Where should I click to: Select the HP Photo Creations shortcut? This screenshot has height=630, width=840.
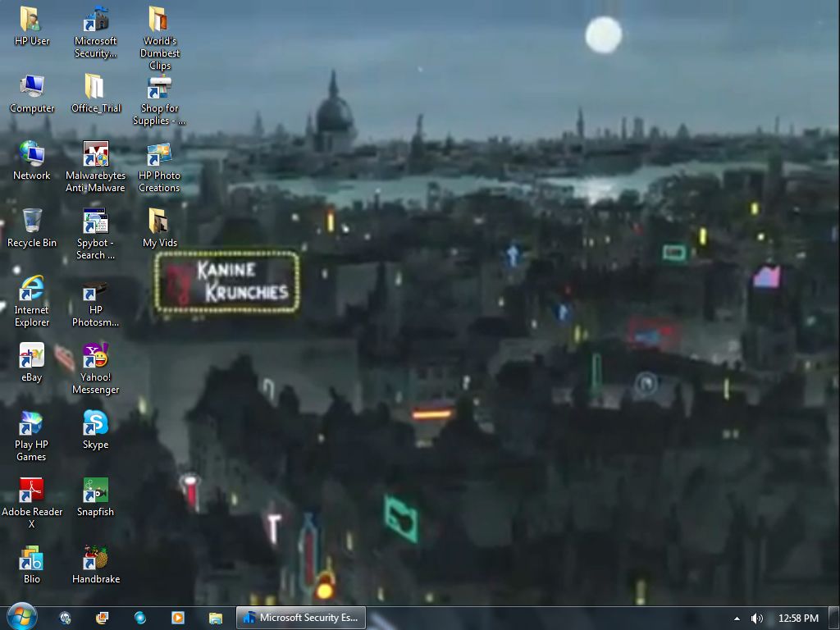[x=159, y=167]
